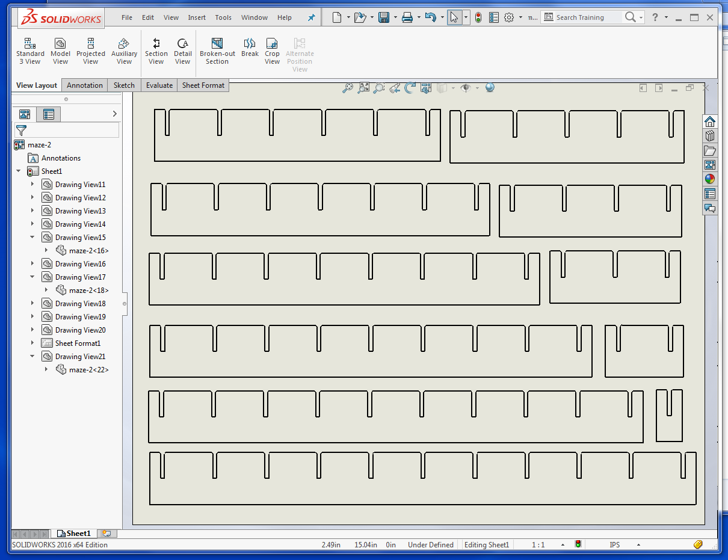This screenshot has height=560, width=728.
Task: Click the Add Sheet tab icon
Action: (107, 534)
